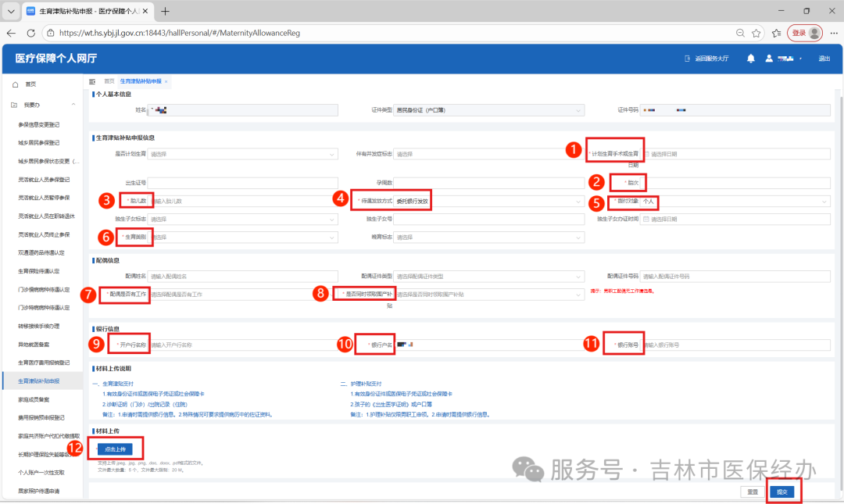Viewport: 844px width, 504px height.
Task: Open the 证件类型 dropdown
Action: pos(488,110)
